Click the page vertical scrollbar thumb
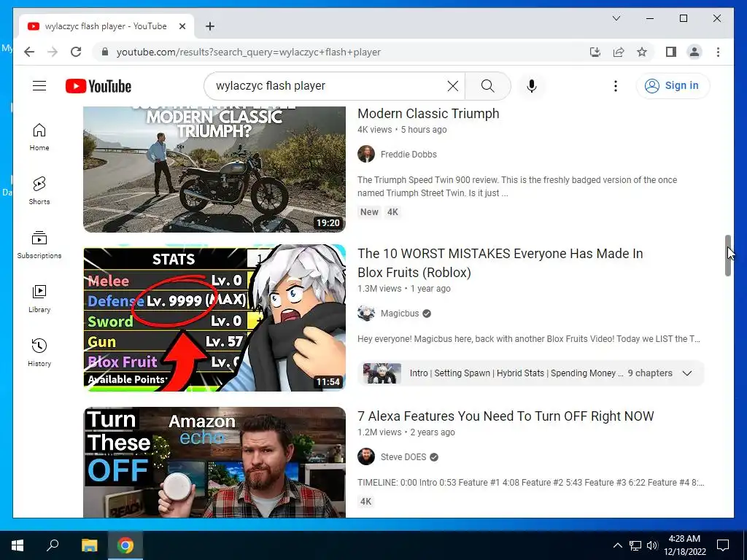The height and width of the screenshot is (560, 747). coord(727,255)
